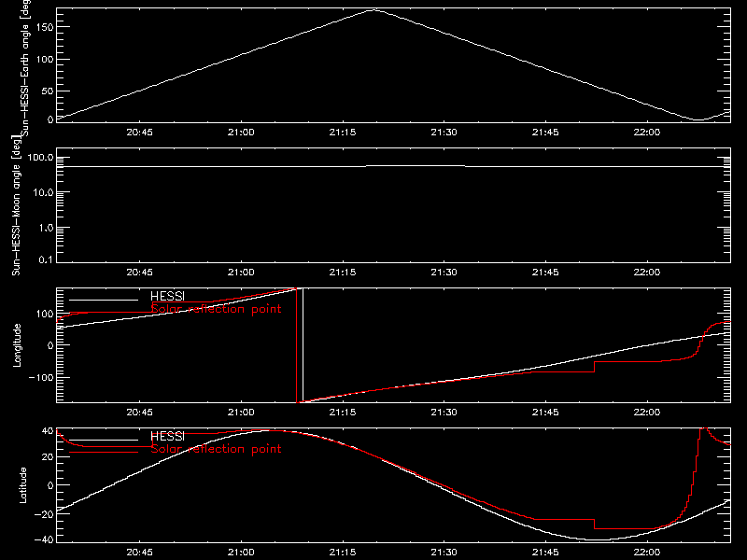Click 22:00 time label under Longitude plot
The height and width of the screenshot is (560, 747).
tap(647, 413)
